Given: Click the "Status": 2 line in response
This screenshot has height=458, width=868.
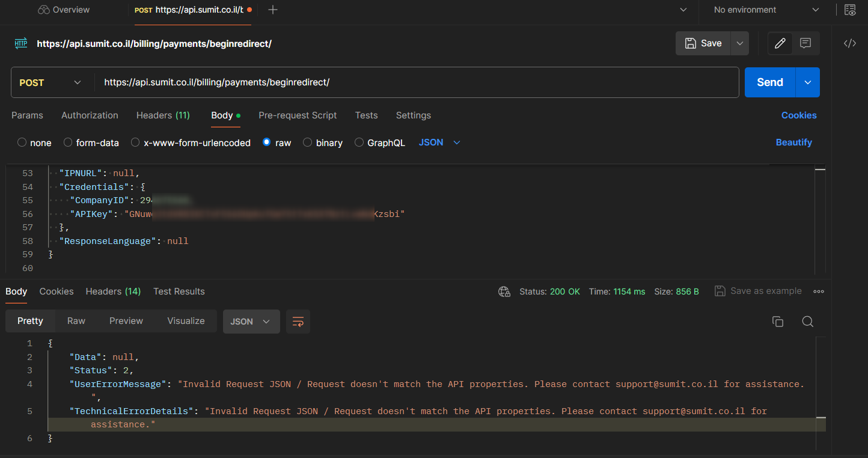Looking at the screenshot, I should point(102,370).
